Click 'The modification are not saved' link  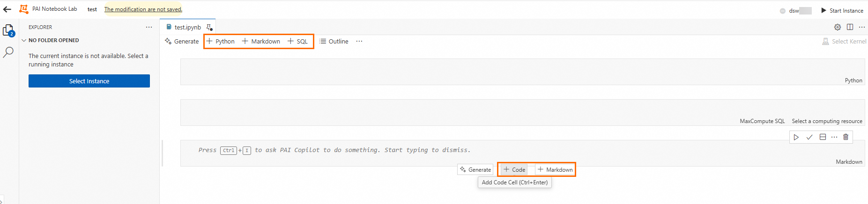tap(143, 9)
